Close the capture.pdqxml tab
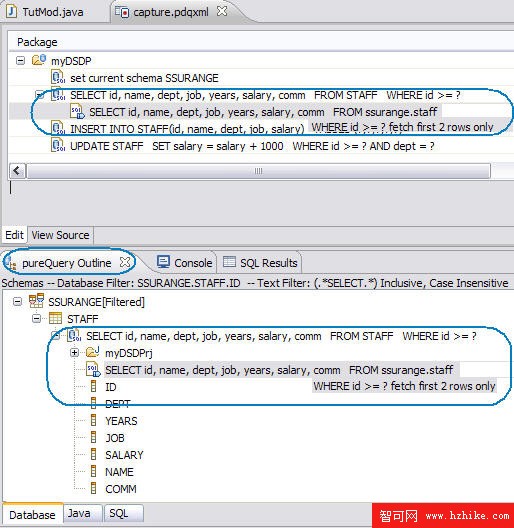Viewport: 514px width, 528px height. [x=222, y=11]
